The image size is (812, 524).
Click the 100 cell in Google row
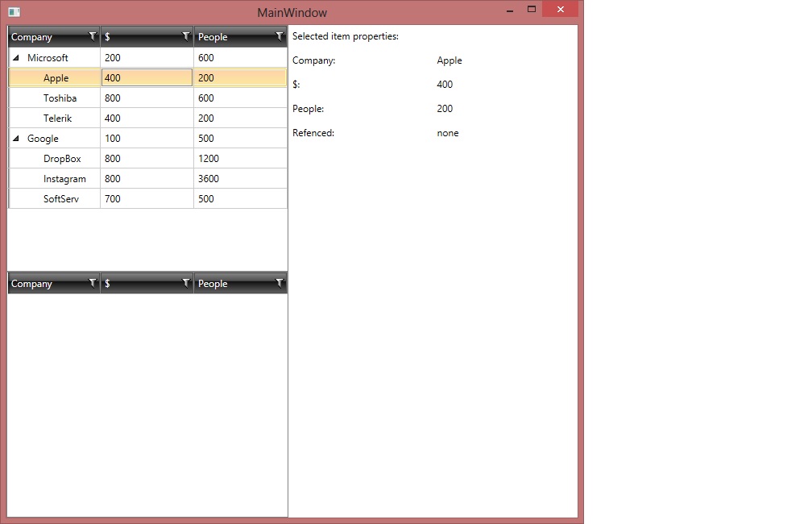tap(147, 139)
